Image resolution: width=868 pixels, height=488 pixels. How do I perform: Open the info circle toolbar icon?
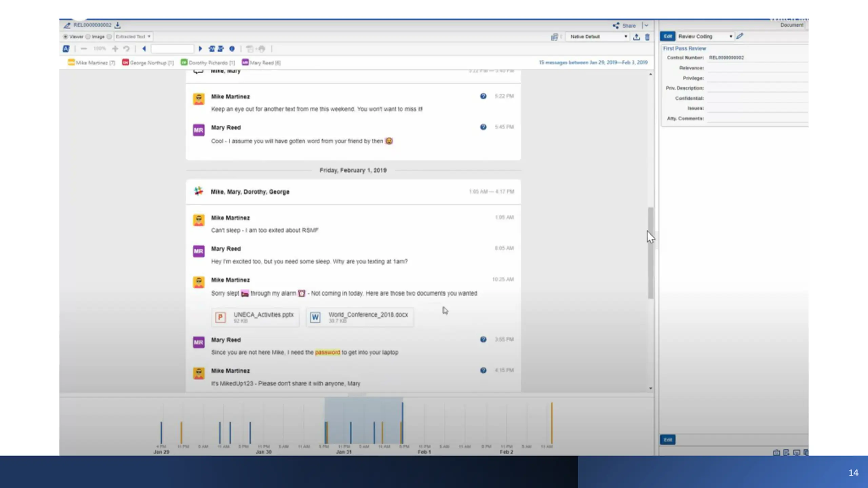232,49
